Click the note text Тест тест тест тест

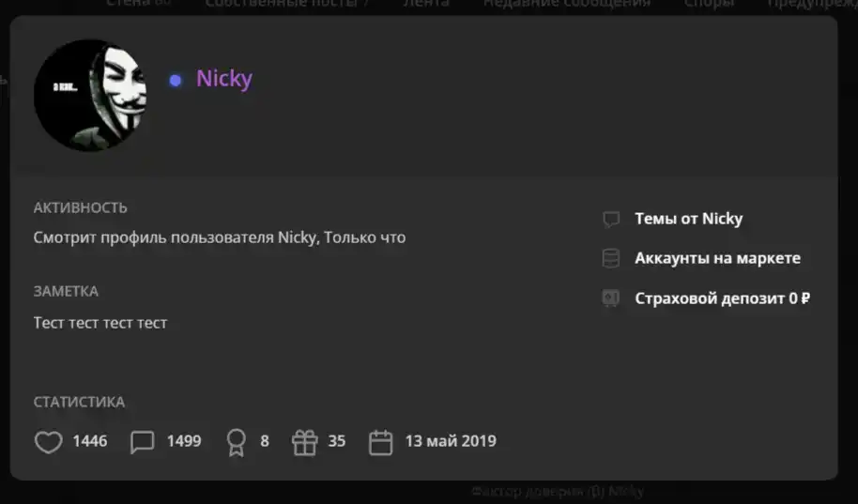tap(100, 323)
